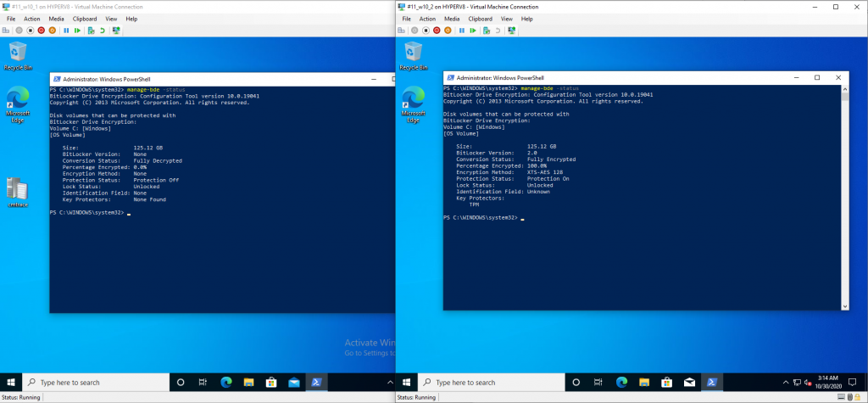Click Ctrl+Alt+Delete icon in w10_2 window toolbar
This screenshot has height=403, width=868.
tap(401, 31)
